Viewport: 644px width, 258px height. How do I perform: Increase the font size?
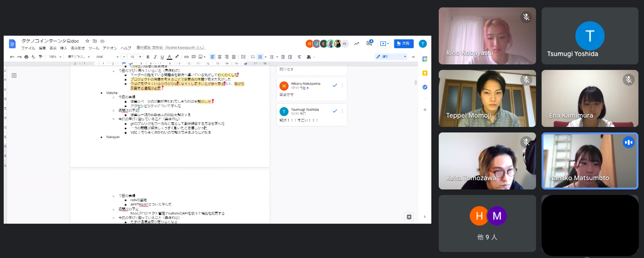click(x=140, y=57)
